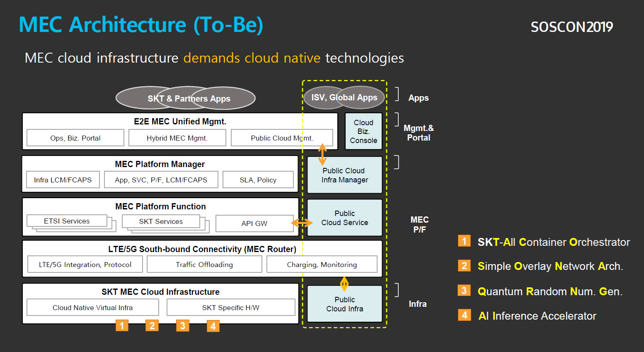Click the 'MEC Platform Manager' heading
Screen dimensions: 644x352
pyautogui.click(x=160, y=164)
